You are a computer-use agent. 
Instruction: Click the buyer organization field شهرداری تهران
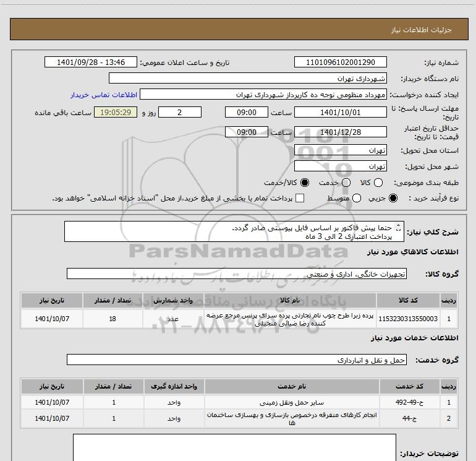[248, 79]
